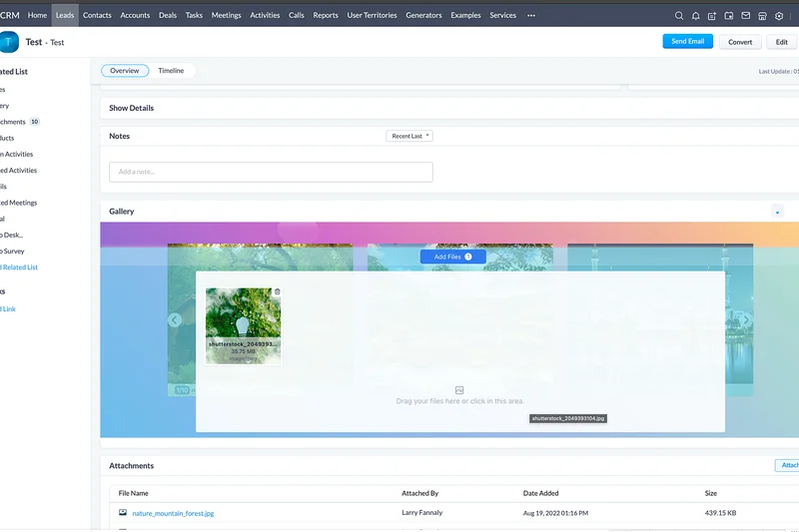Open the Tasks module
Image resolution: width=799 pixels, height=532 pixels.
(194, 15)
